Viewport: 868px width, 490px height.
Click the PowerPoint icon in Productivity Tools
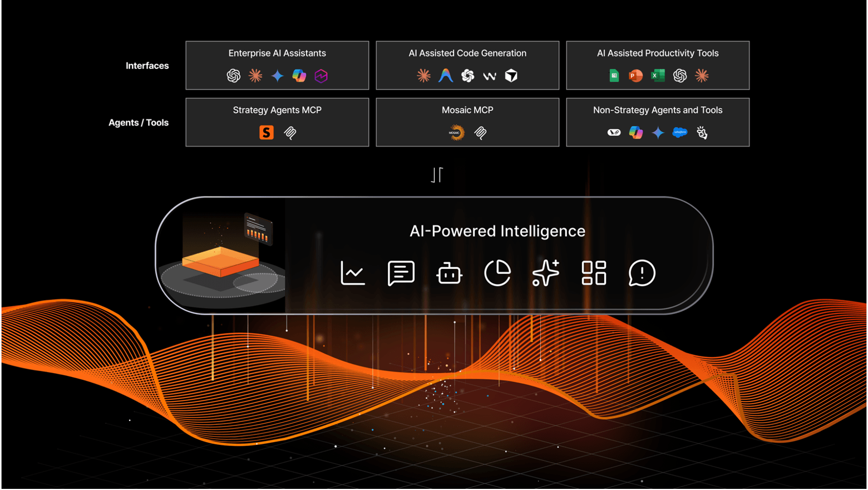pyautogui.click(x=635, y=76)
